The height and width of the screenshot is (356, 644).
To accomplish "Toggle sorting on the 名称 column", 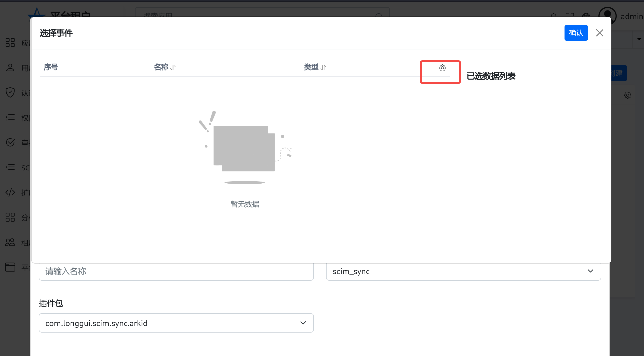I will click(x=173, y=67).
